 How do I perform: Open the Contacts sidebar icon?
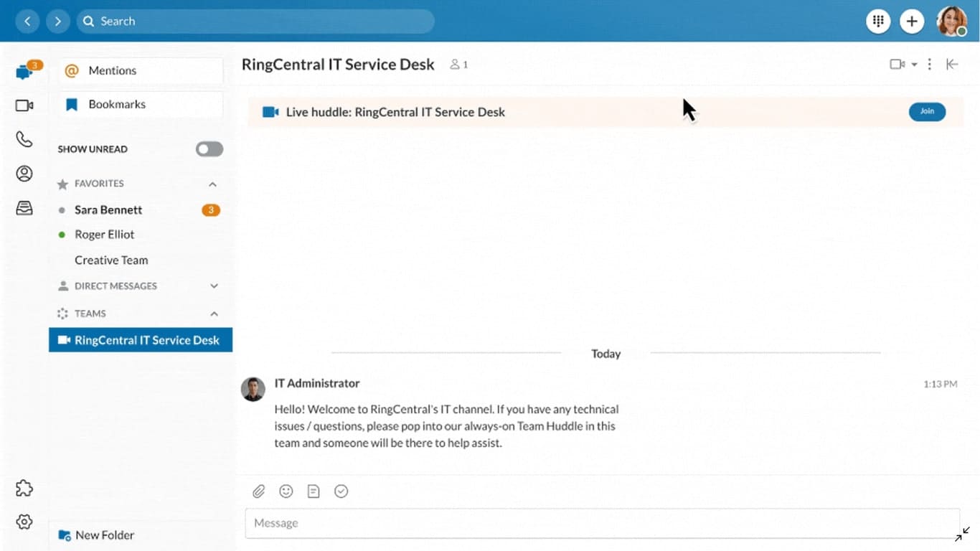pos(24,174)
